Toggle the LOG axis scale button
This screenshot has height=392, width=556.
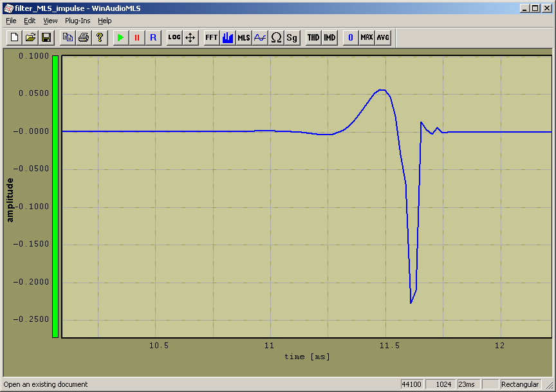click(x=174, y=37)
